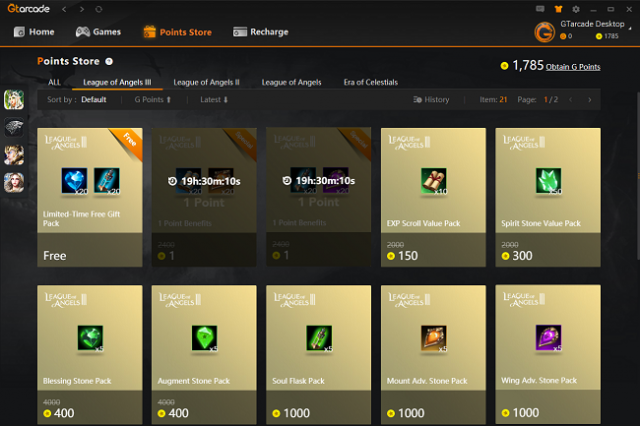Select the first game icon in the sidebar
This screenshot has height=426, width=640.
coord(14,100)
